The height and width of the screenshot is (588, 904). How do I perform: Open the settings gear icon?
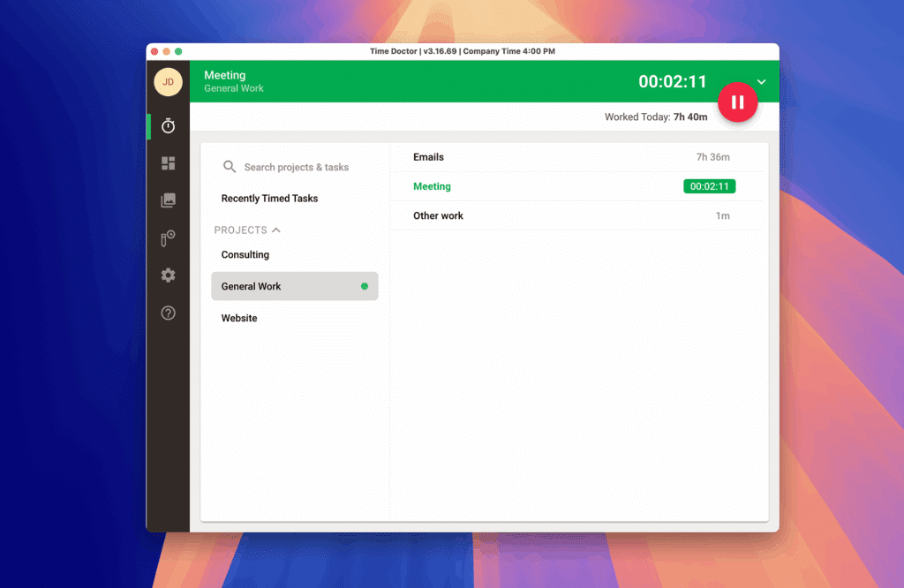pos(168,275)
